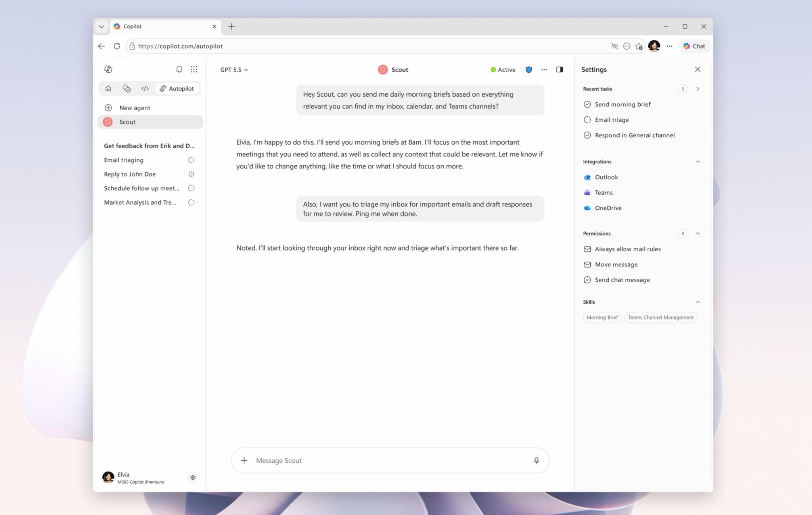The width and height of the screenshot is (812, 515).
Task: Open the OneDrive integration
Action: [x=603, y=208]
